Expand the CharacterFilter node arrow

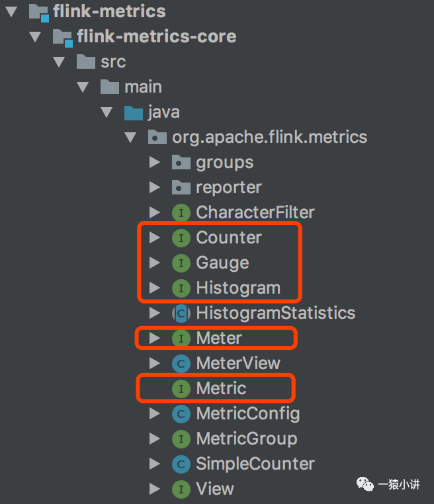click(x=154, y=212)
